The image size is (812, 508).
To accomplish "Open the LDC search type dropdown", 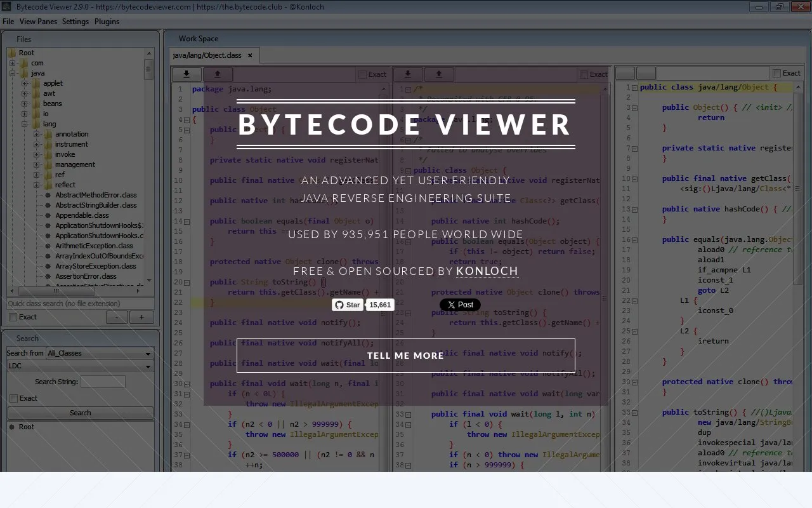I will [x=80, y=366].
